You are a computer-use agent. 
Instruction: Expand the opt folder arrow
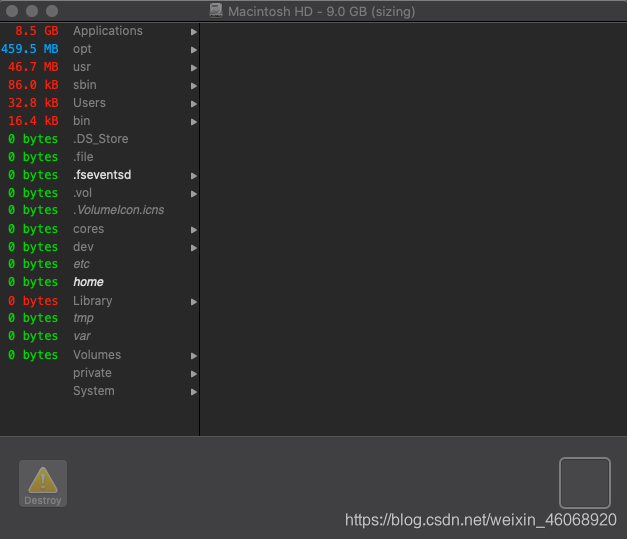pos(194,50)
